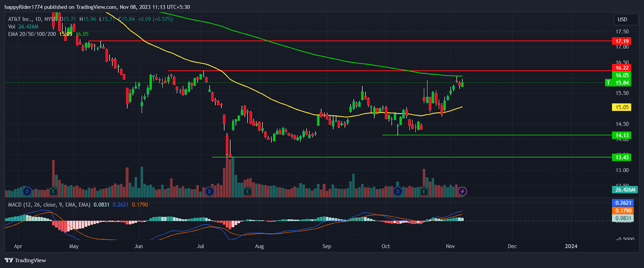Click the green T ticker badge
Screen dimensions: 644x268
click(608, 83)
